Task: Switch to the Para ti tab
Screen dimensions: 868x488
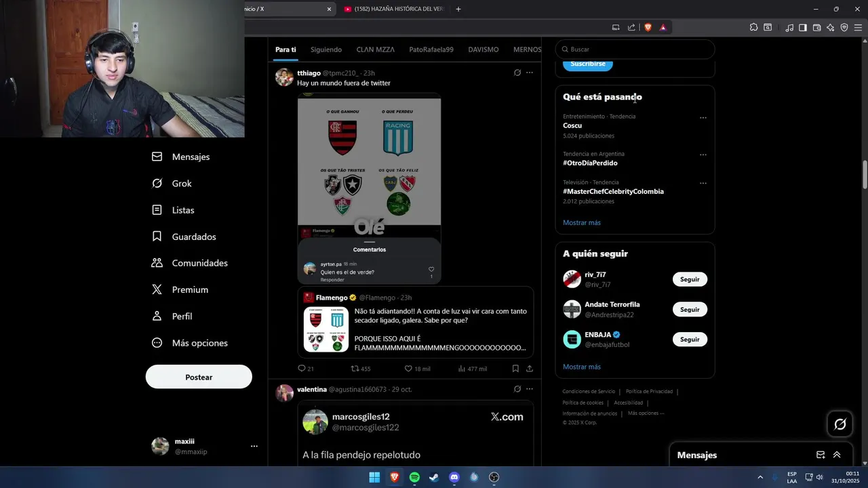Action: pos(285,49)
